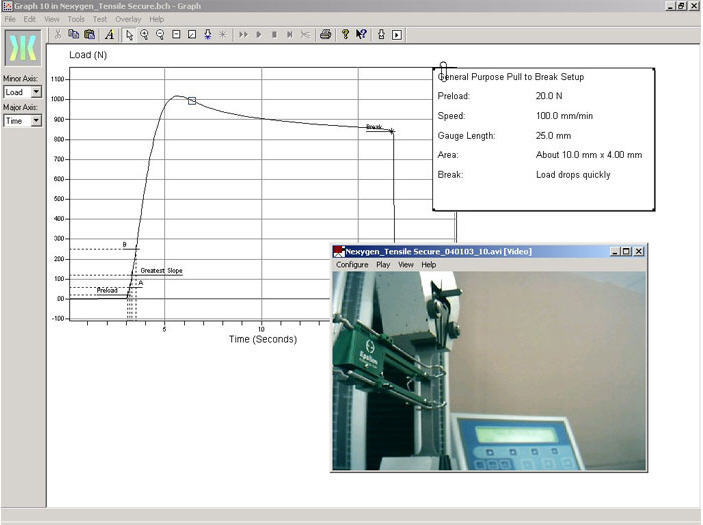
Task: Click the Copy toolbar icon
Action: pyautogui.click(x=74, y=35)
